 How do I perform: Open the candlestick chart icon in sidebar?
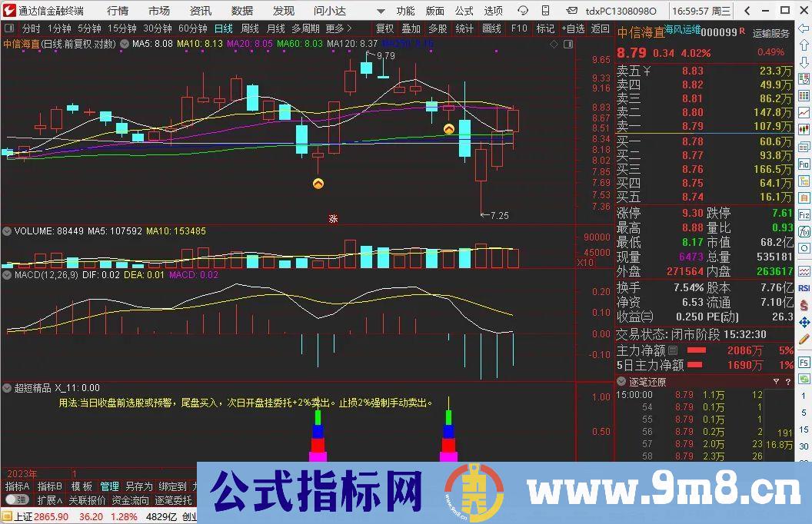(804, 130)
